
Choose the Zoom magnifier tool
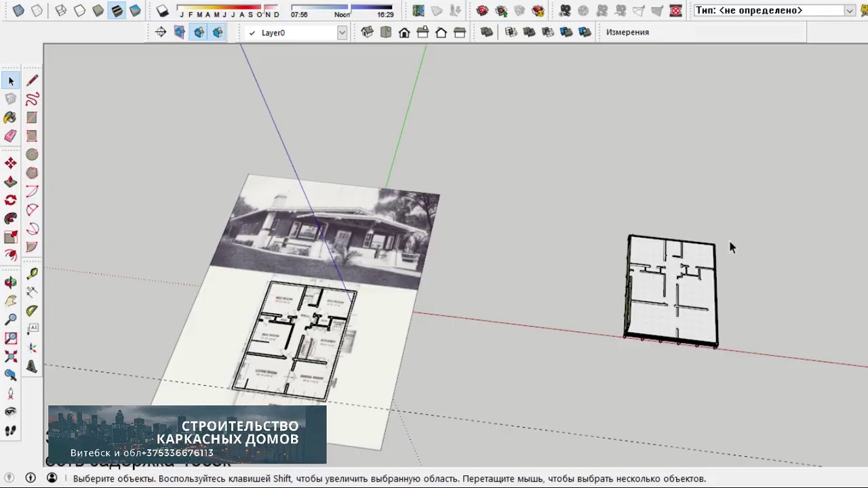(x=11, y=319)
